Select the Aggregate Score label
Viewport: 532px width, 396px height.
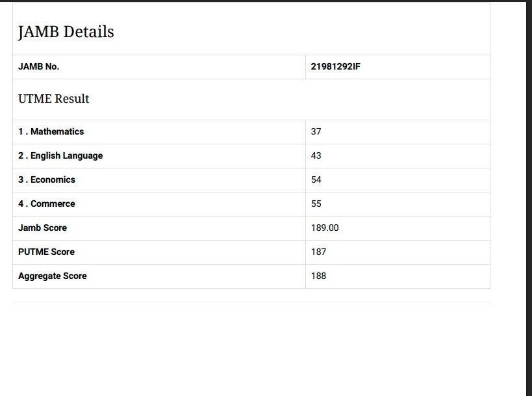tap(53, 276)
